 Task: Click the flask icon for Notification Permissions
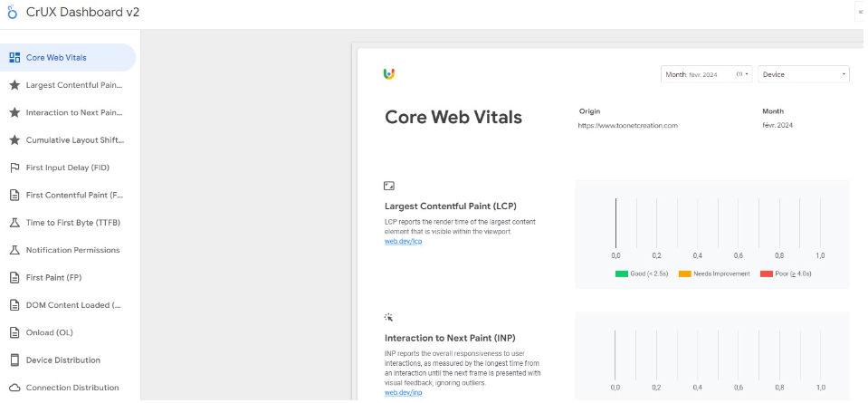[x=14, y=250]
